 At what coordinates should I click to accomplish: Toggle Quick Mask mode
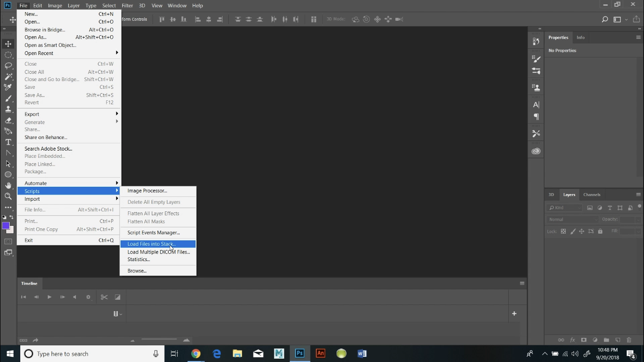coord(8,241)
